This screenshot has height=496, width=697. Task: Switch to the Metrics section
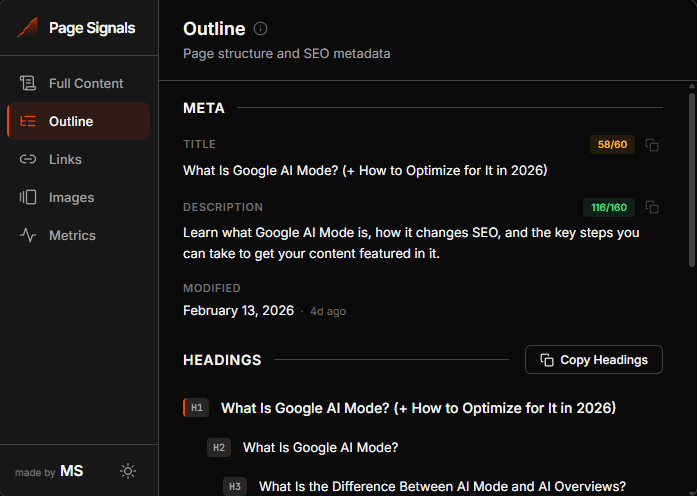pyautogui.click(x=79, y=235)
